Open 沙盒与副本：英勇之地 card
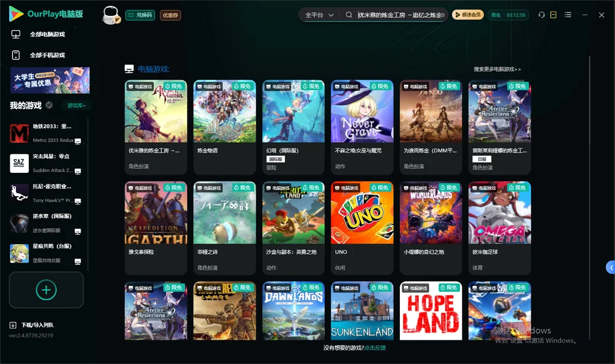The width and height of the screenshot is (615, 364). pyautogui.click(x=293, y=228)
